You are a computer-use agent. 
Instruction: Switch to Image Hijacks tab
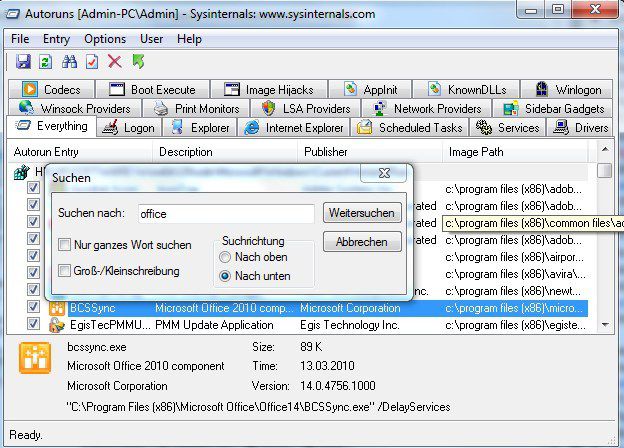tap(269, 90)
